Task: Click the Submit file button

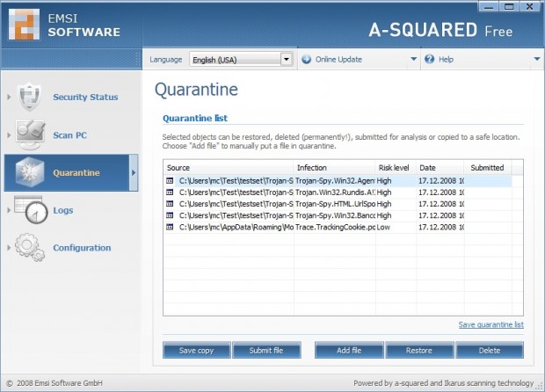Action: [266, 351]
